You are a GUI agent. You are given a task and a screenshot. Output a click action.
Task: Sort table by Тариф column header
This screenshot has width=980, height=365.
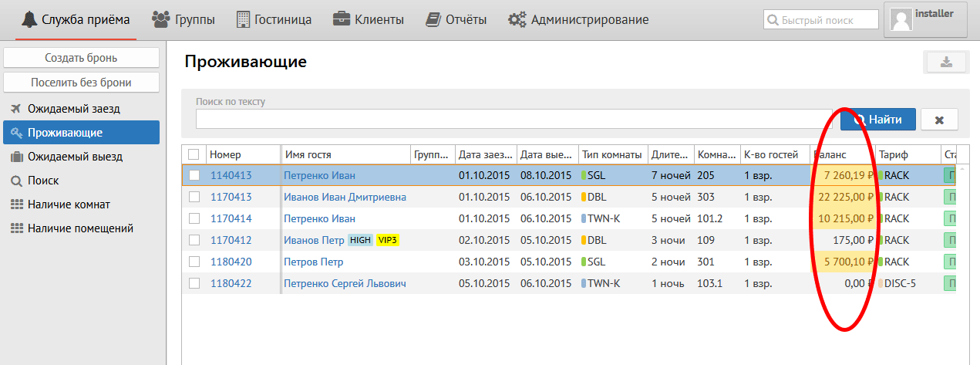[x=893, y=154]
